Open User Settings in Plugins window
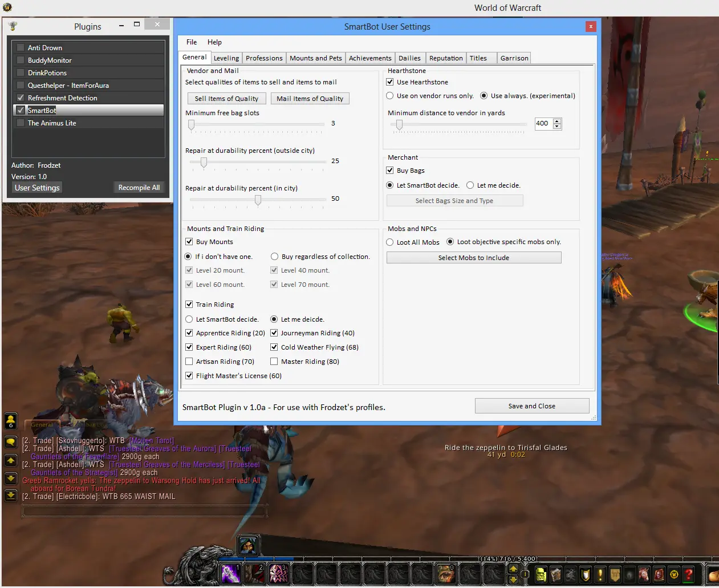The image size is (719, 588). (x=37, y=188)
